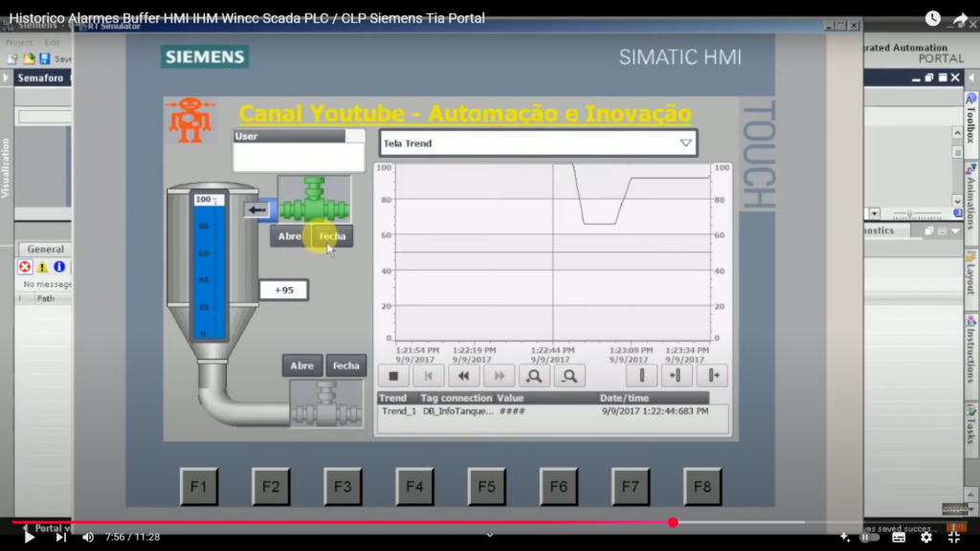
Task: Toggle YouTube autoplay switch
Action: [x=870, y=538]
